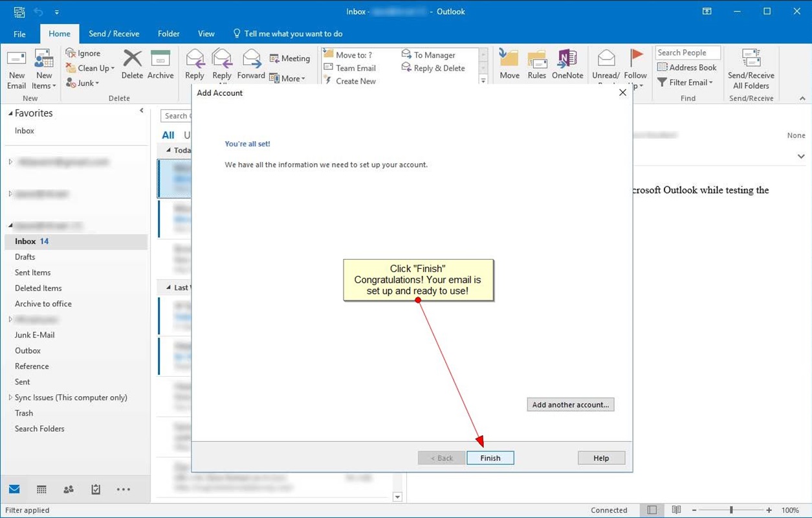Viewport: 812px width, 518px height.
Task: Open the Drafts folder
Action: click(x=25, y=257)
